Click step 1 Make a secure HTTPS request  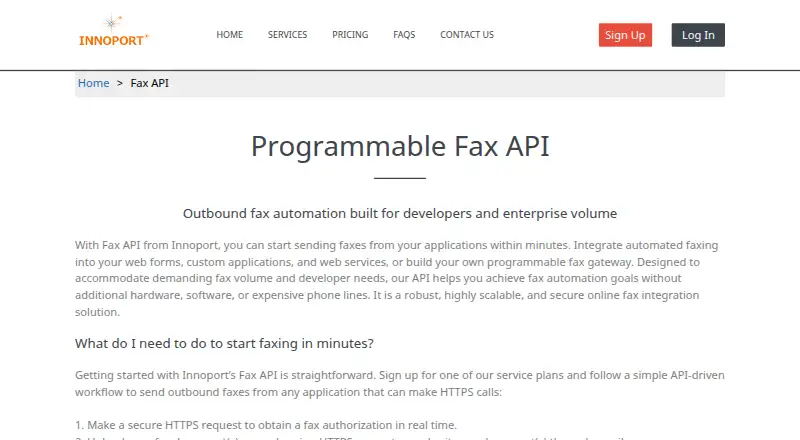click(x=266, y=425)
